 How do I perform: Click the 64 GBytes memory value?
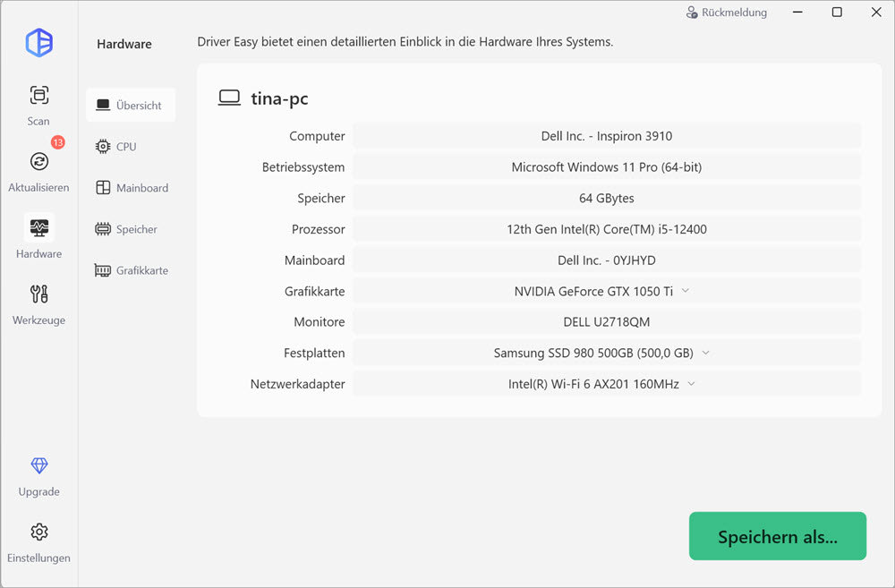(x=606, y=198)
